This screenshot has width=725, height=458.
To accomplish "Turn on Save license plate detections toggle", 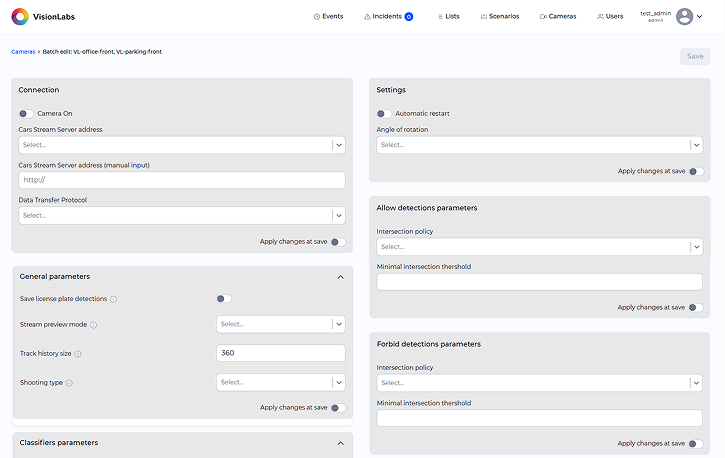I will [x=223, y=299].
